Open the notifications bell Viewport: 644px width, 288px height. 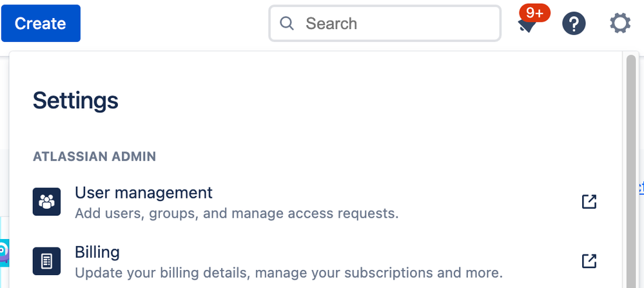[527, 25]
